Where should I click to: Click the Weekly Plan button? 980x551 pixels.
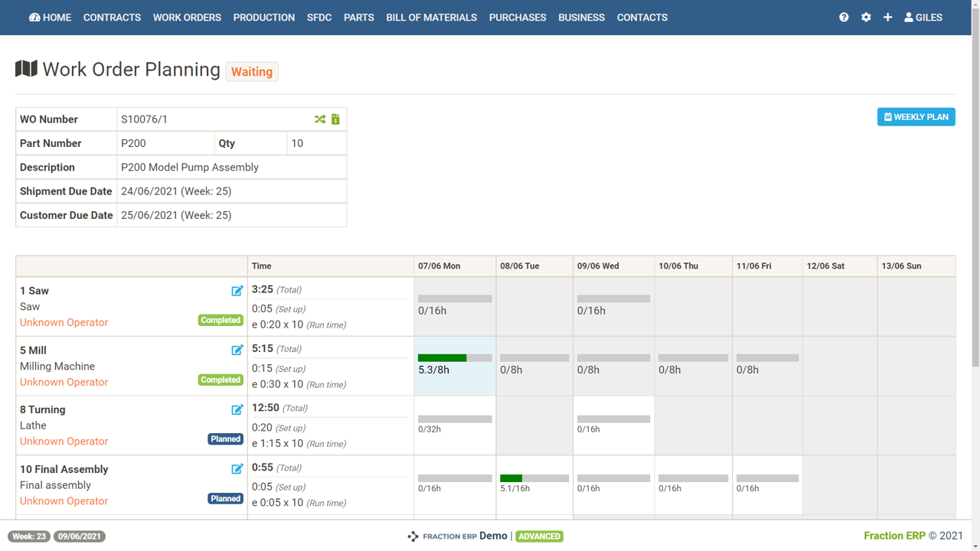click(x=916, y=117)
